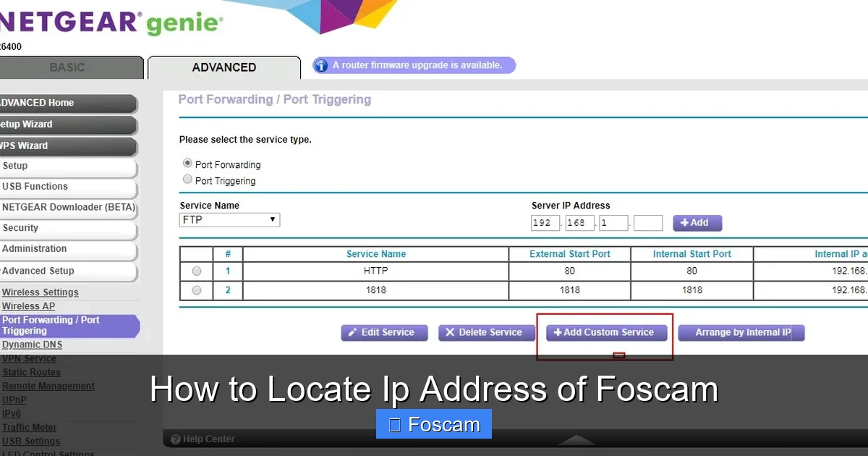
Task: Click the red marker below Add Custom Service
Action: [x=618, y=355]
